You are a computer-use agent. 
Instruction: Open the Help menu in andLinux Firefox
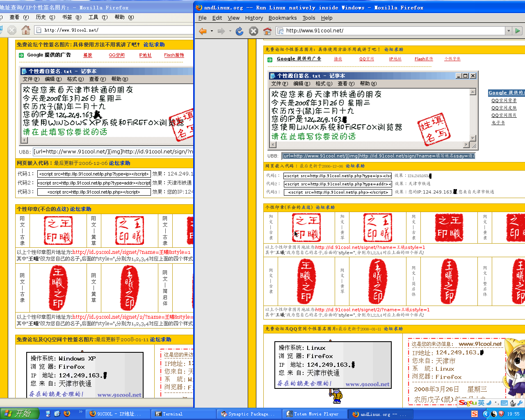point(326,18)
